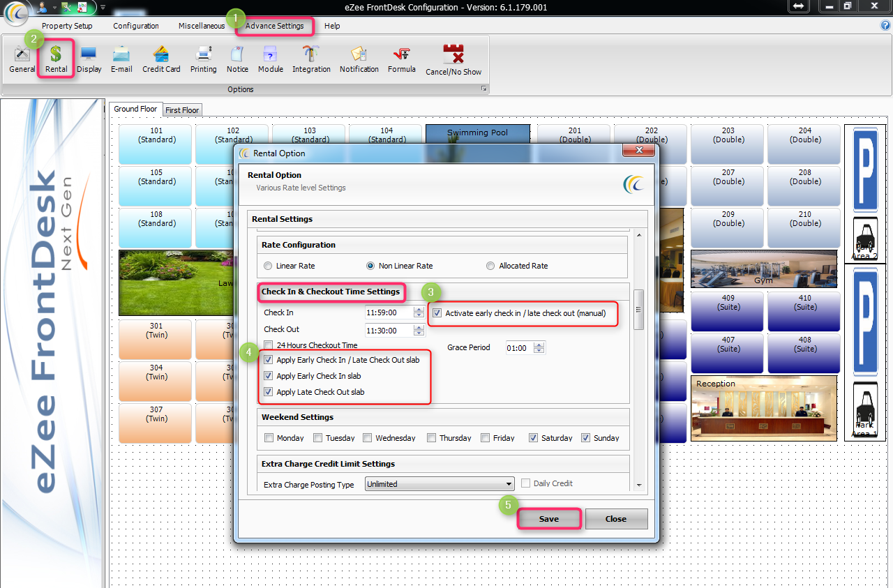The height and width of the screenshot is (588, 893).
Task: Check Wednesday weekend checkbox
Action: 367,438
